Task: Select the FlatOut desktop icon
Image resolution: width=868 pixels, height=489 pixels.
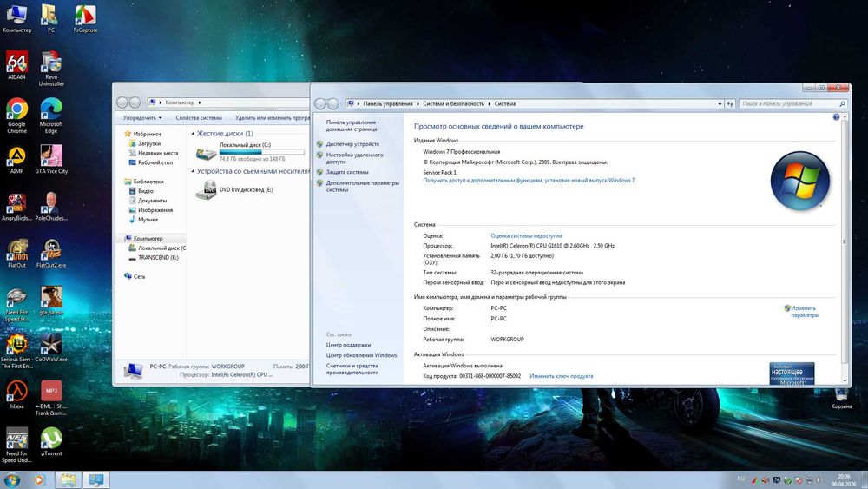Action: [x=16, y=251]
